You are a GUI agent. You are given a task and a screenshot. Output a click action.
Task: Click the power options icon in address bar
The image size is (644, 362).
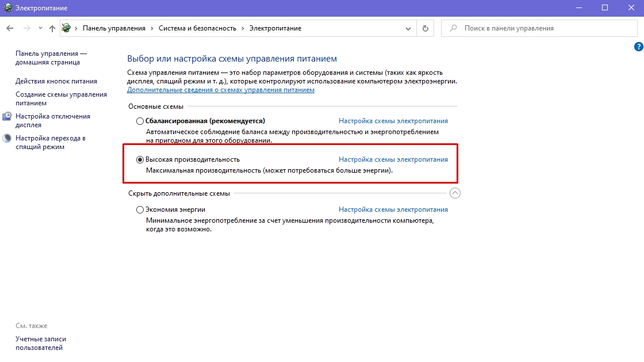(x=66, y=28)
